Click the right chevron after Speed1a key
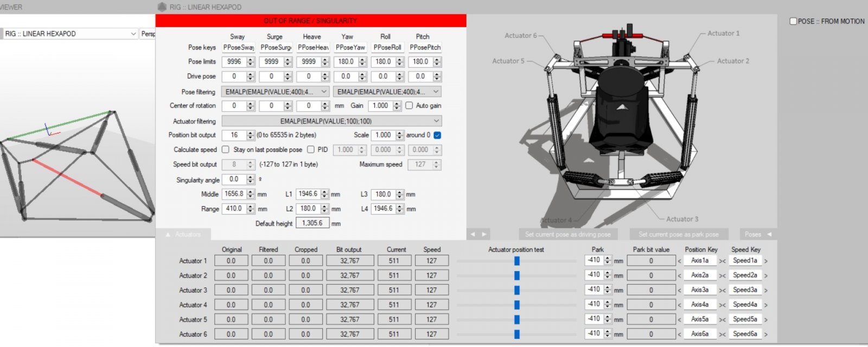Image resolution: width=868 pixels, height=347 pixels. tap(765, 261)
